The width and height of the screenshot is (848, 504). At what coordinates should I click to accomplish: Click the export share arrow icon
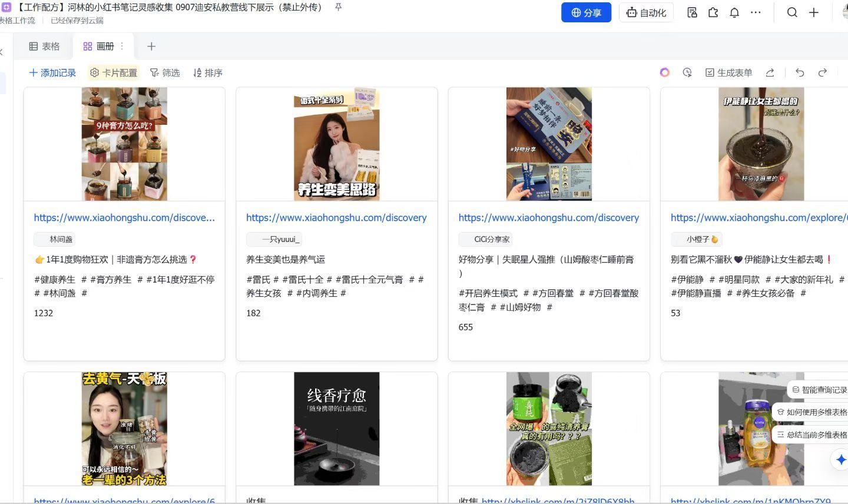tap(770, 72)
